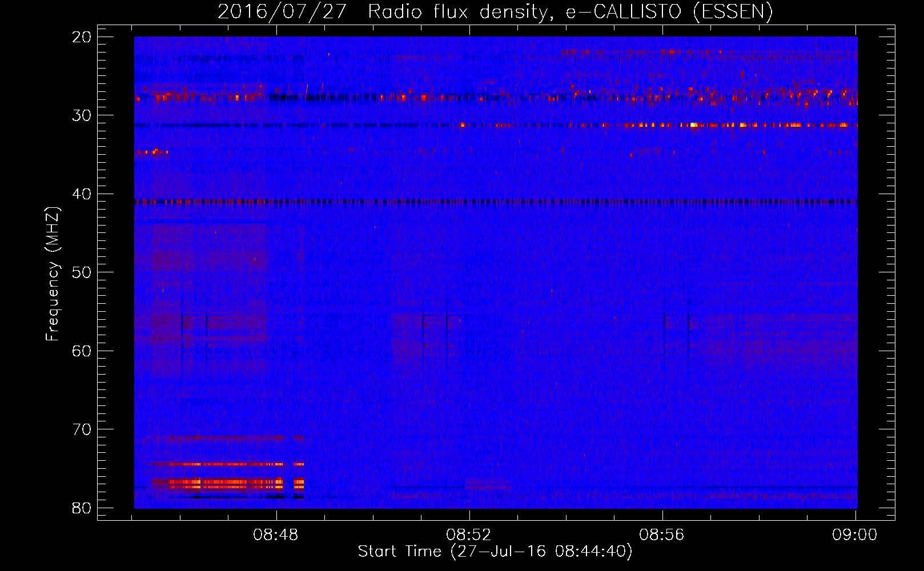
Task: Click the 08:52 time tick label
Action: (469, 535)
